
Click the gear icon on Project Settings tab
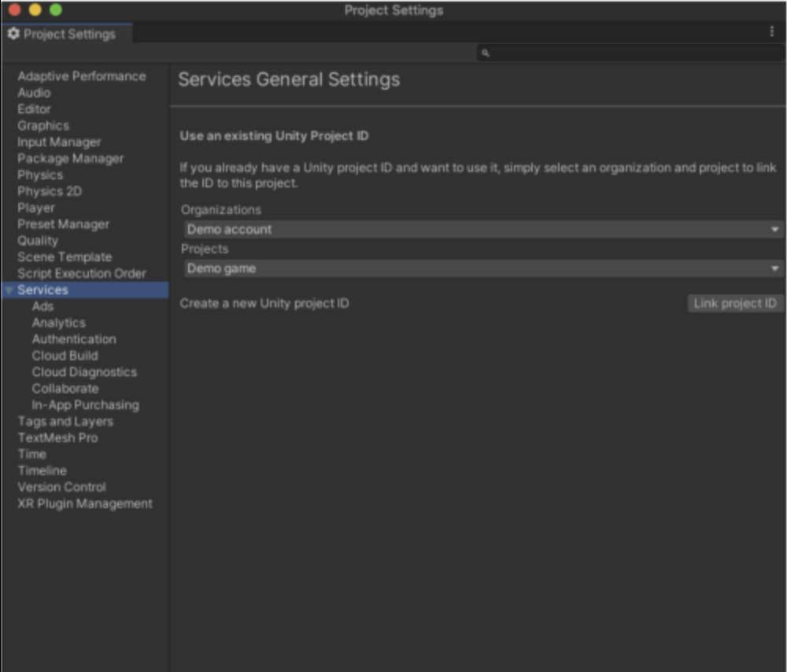point(13,34)
